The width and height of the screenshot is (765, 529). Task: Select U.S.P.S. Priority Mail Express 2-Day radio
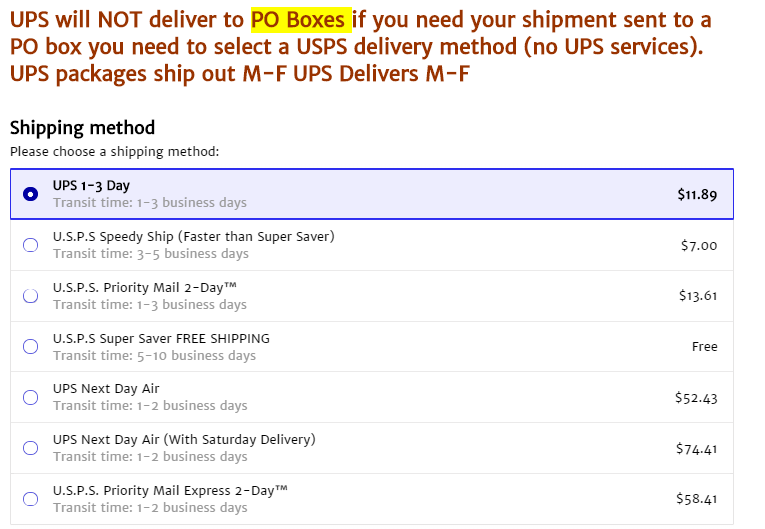(30, 498)
